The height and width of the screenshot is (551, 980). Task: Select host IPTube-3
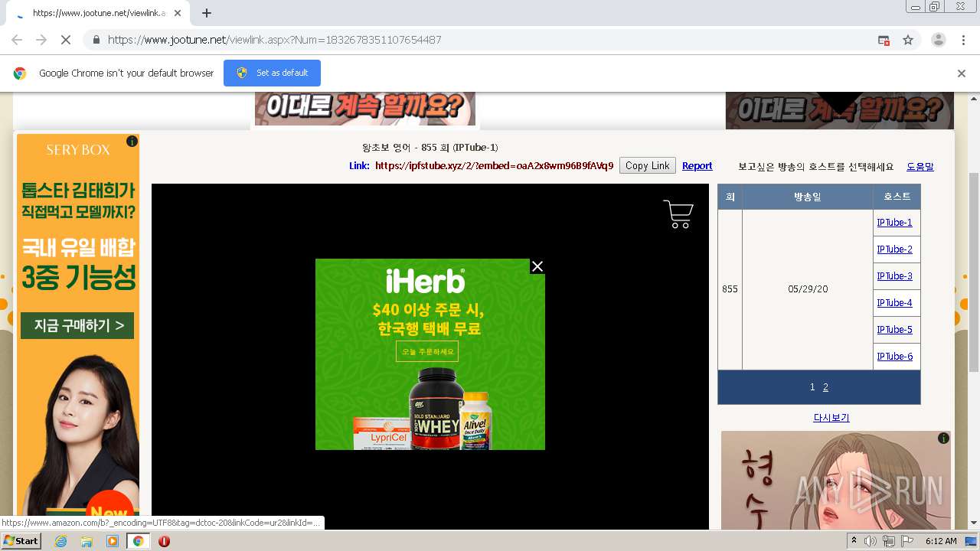(894, 276)
